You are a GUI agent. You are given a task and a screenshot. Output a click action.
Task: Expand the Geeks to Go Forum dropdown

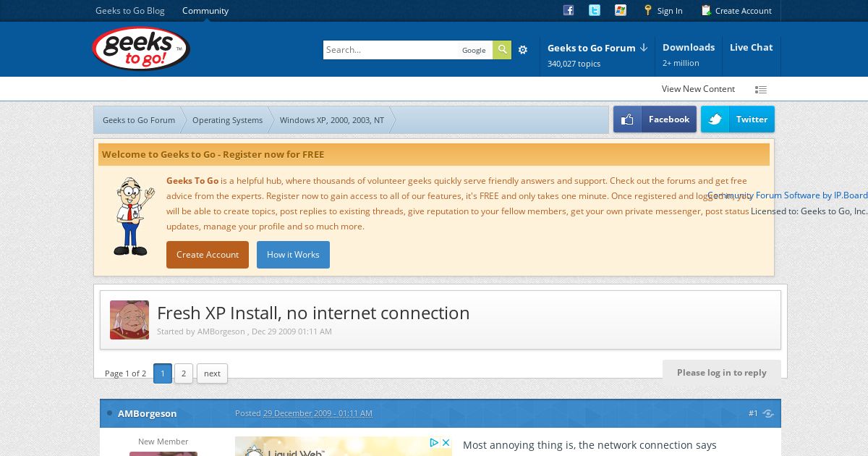click(x=597, y=48)
